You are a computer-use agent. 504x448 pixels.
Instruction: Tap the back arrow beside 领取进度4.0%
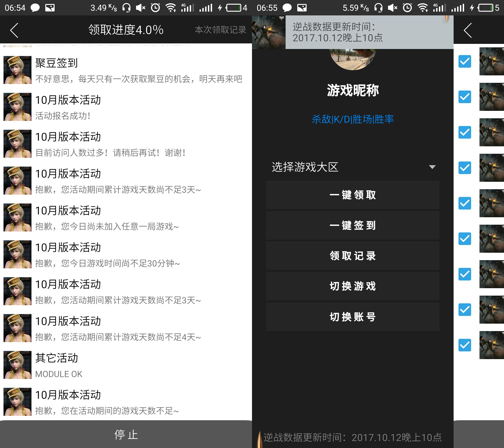coord(14,30)
